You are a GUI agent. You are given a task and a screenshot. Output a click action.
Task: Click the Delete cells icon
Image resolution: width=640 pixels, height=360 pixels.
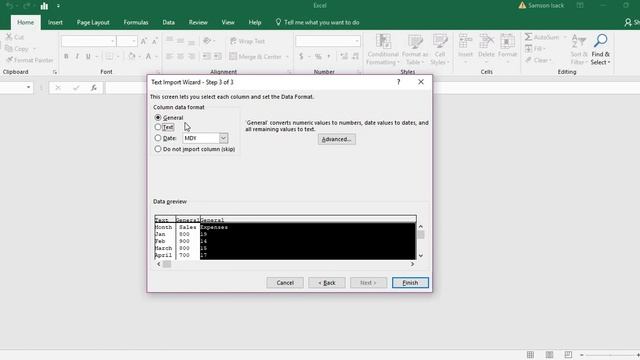[x=486, y=49]
